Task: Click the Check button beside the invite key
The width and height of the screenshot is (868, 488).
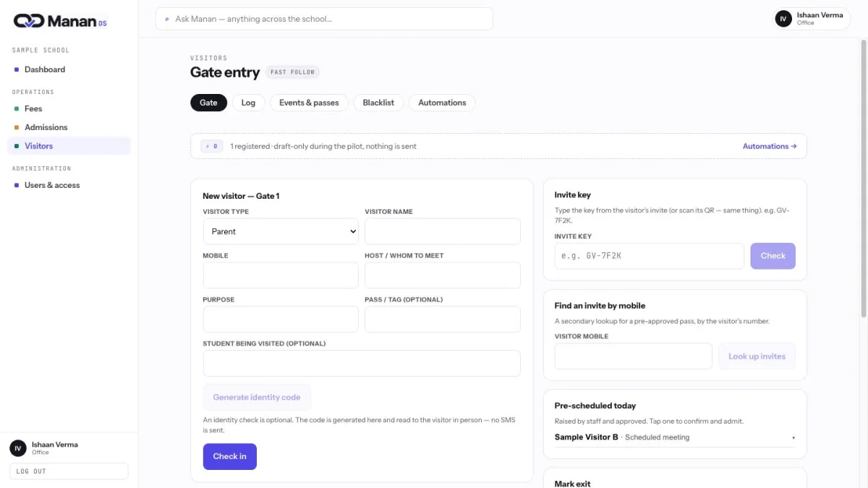Action: (x=773, y=256)
